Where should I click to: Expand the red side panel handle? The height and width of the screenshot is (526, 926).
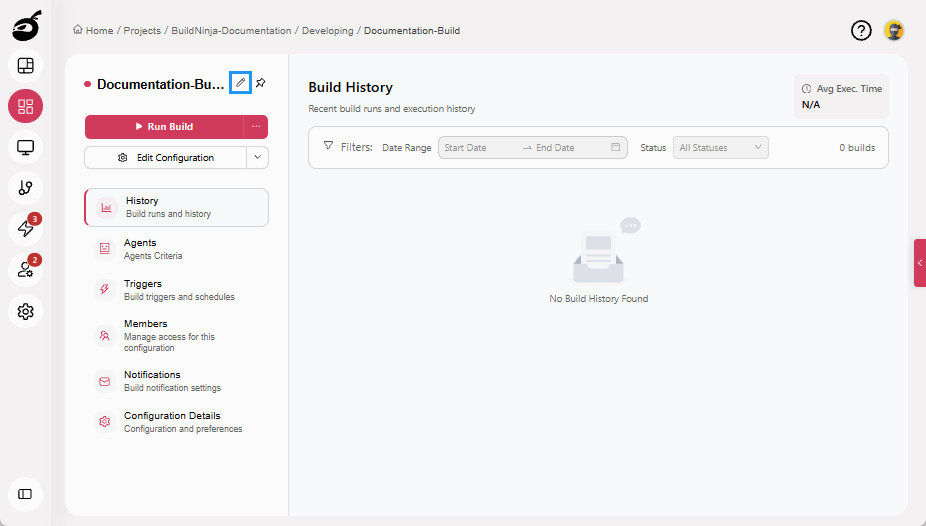coord(920,263)
